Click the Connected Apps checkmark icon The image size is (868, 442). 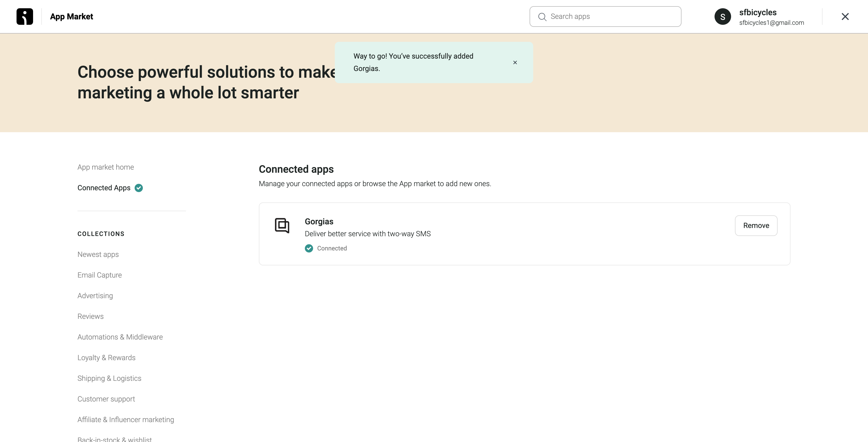coord(138,188)
